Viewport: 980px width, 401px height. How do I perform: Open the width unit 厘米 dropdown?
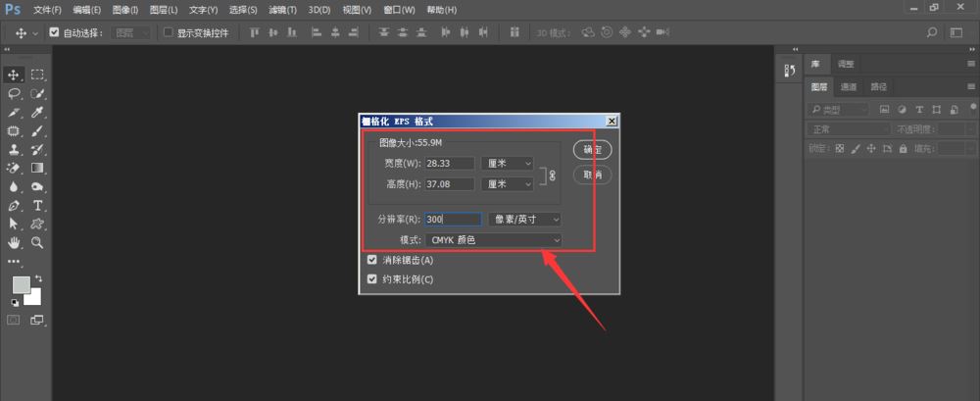click(x=507, y=164)
